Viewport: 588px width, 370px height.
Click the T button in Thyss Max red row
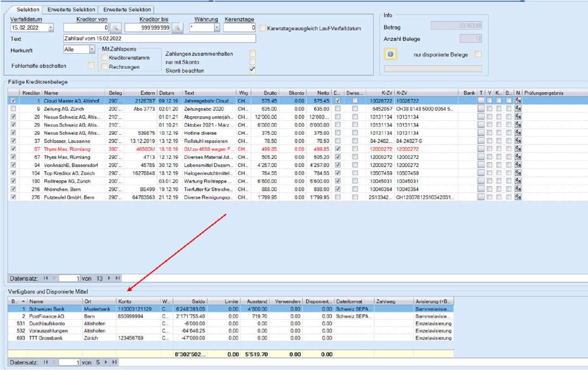tap(481, 149)
